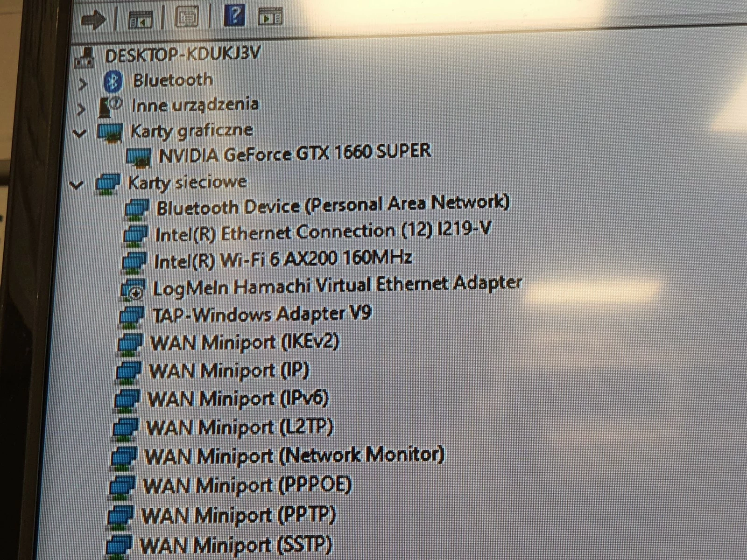747x560 pixels.
Task: Select the Karty sieciowe label
Action: click(187, 182)
